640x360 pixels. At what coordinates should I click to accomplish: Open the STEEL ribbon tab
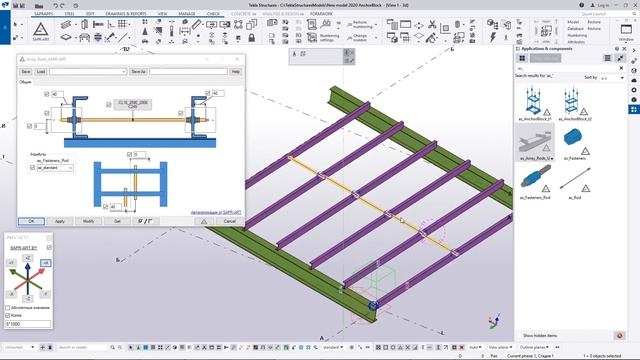pyautogui.click(x=69, y=14)
